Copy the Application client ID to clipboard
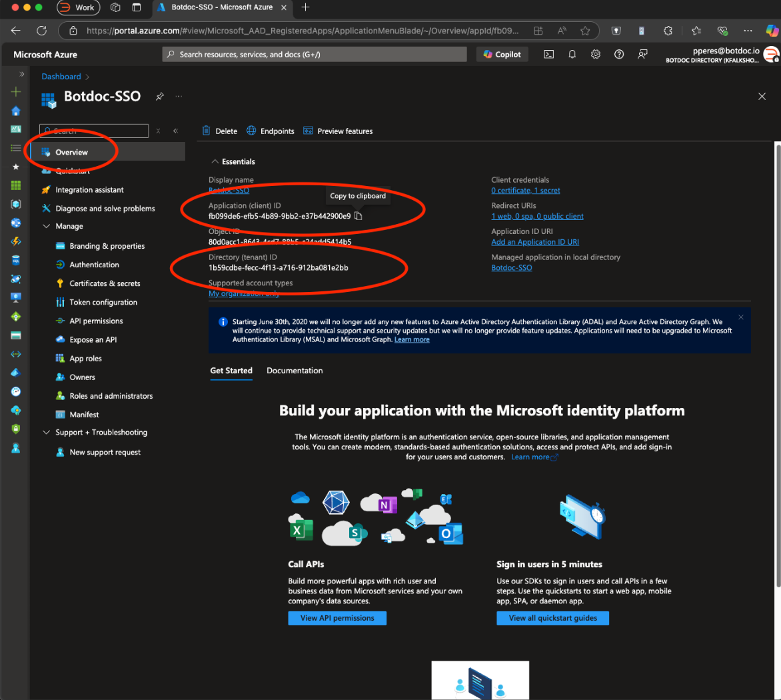Screen dimensions: 781x700 359,216
